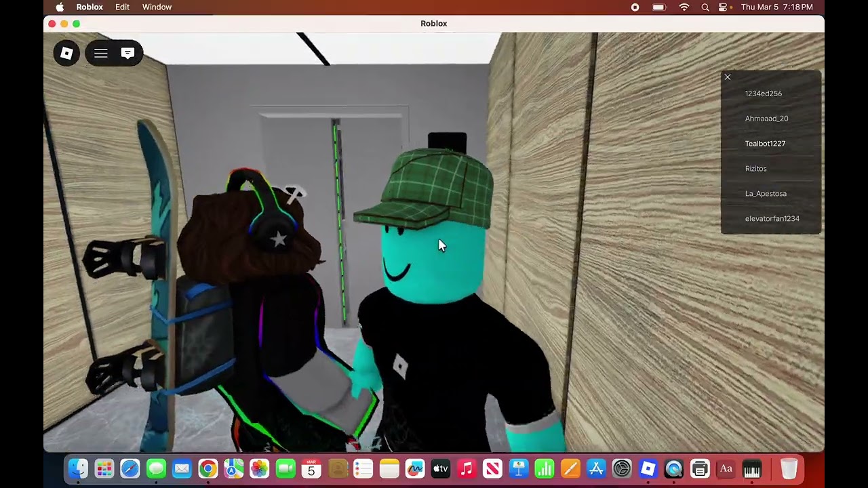Open the piano keyboard app in Dock
This screenshot has width=868, height=488.
(x=752, y=468)
